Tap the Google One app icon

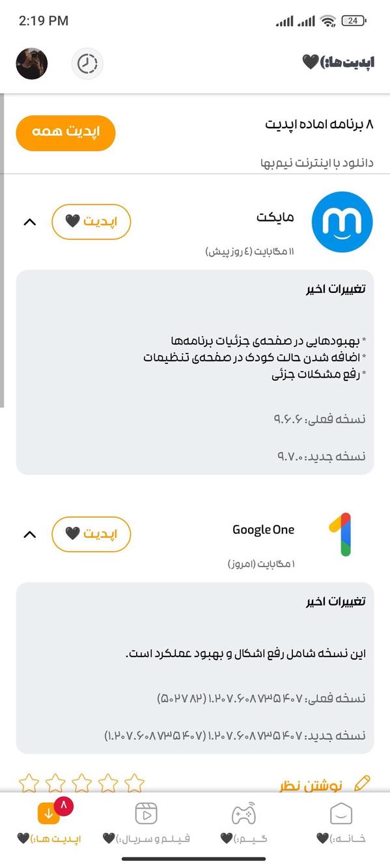click(343, 534)
